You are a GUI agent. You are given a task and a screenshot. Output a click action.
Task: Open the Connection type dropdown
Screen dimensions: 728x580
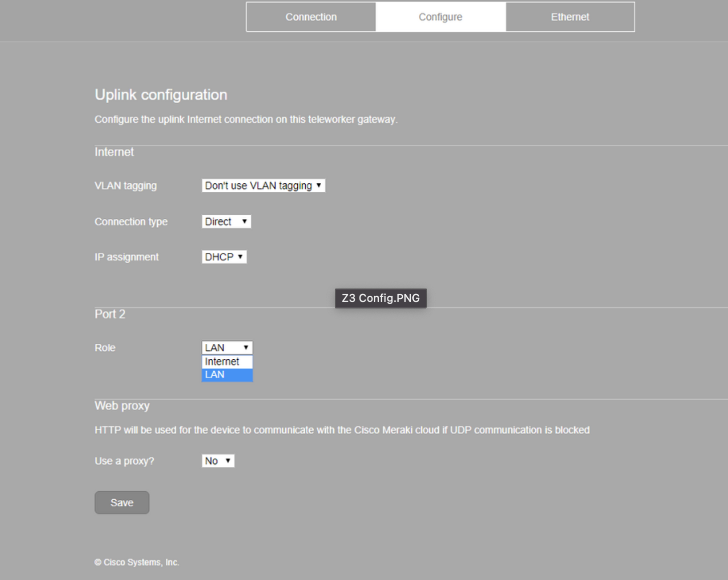click(226, 221)
